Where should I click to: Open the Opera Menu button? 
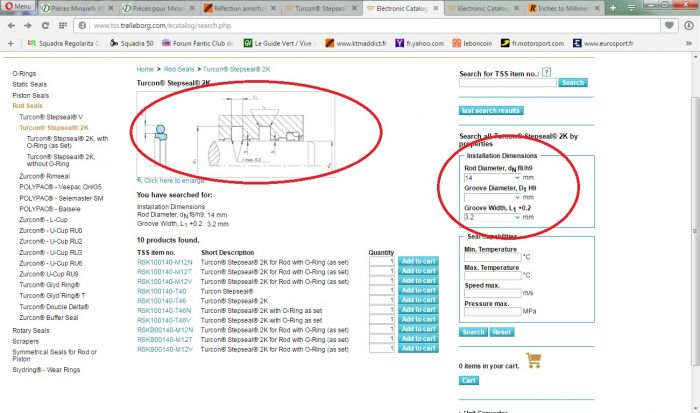point(19,6)
